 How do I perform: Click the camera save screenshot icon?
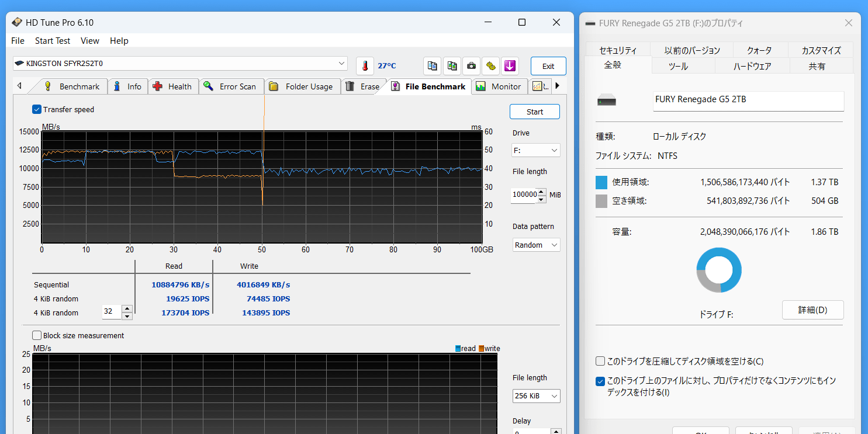click(x=472, y=66)
